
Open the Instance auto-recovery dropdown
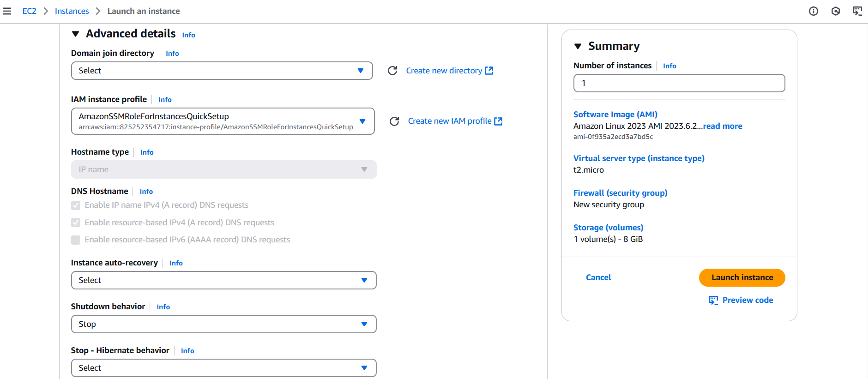click(223, 280)
